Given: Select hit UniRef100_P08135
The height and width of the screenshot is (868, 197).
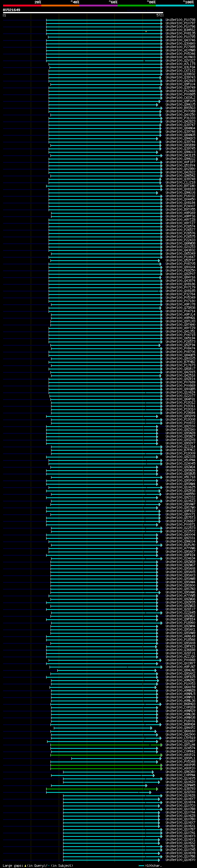Looking at the screenshot, I should 180,33.
